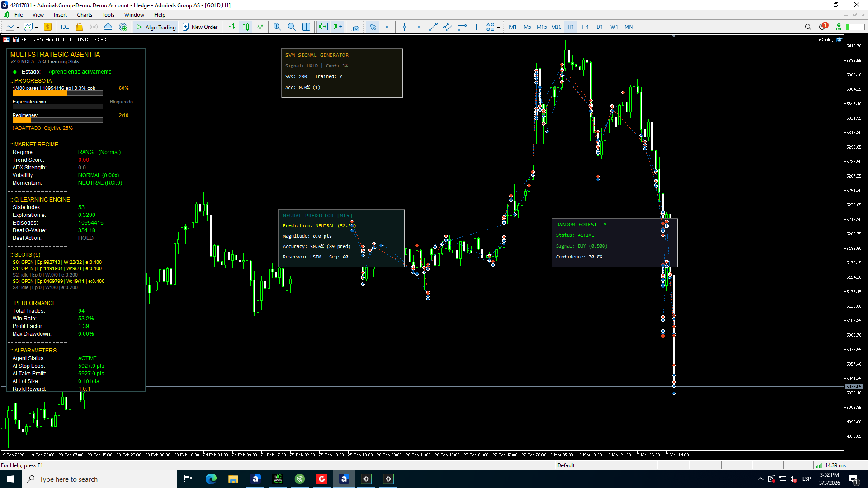Viewport: 868px width, 488px height.
Task: Open the chart screenshot camera tool
Action: coord(356,27)
